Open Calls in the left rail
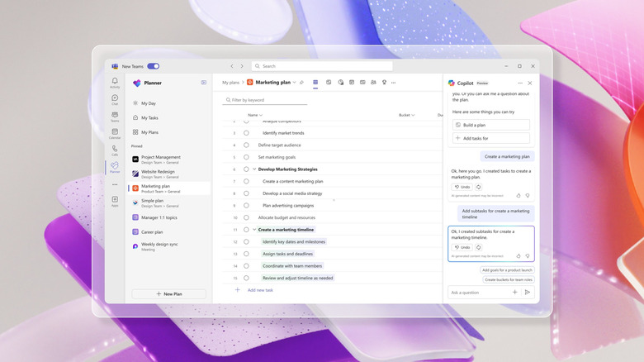Image resolution: width=644 pixels, height=362 pixels. pyautogui.click(x=115, y=150)
